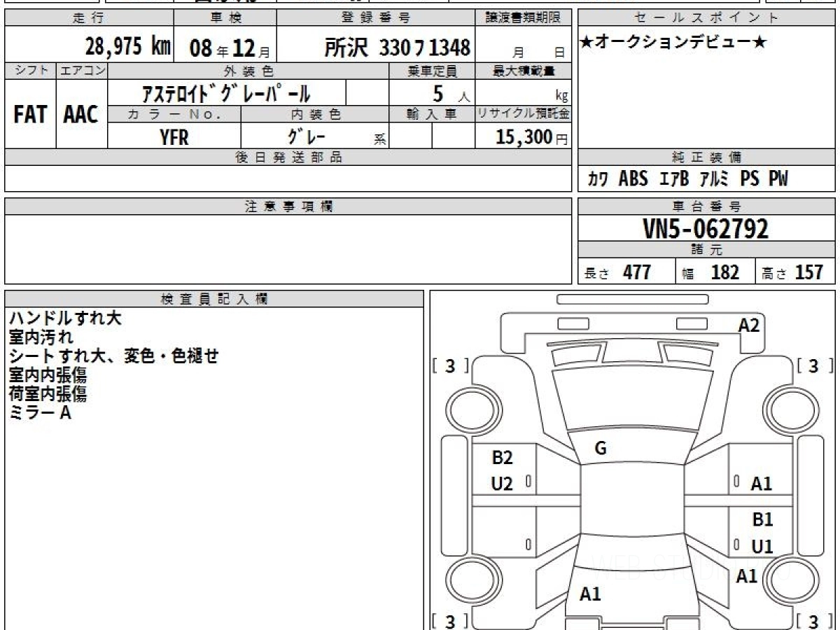Click the 外装色 header cell

248,71
